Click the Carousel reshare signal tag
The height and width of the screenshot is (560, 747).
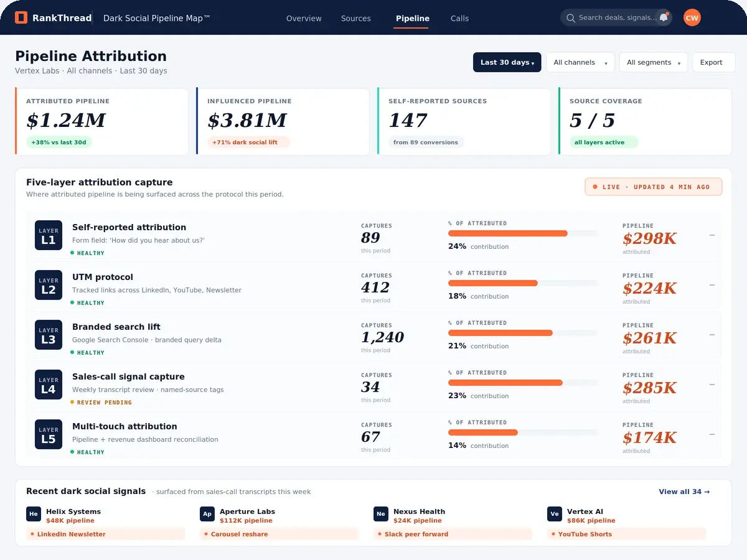(x=280, y=534)
